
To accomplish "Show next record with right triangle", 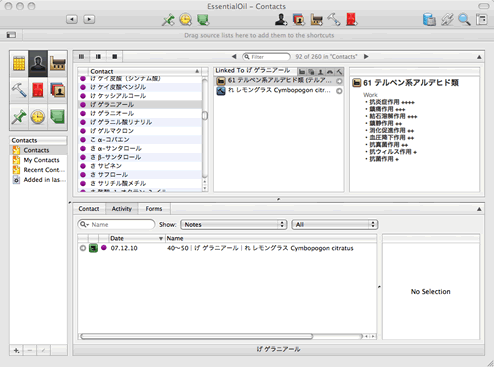I will point(366,57).
